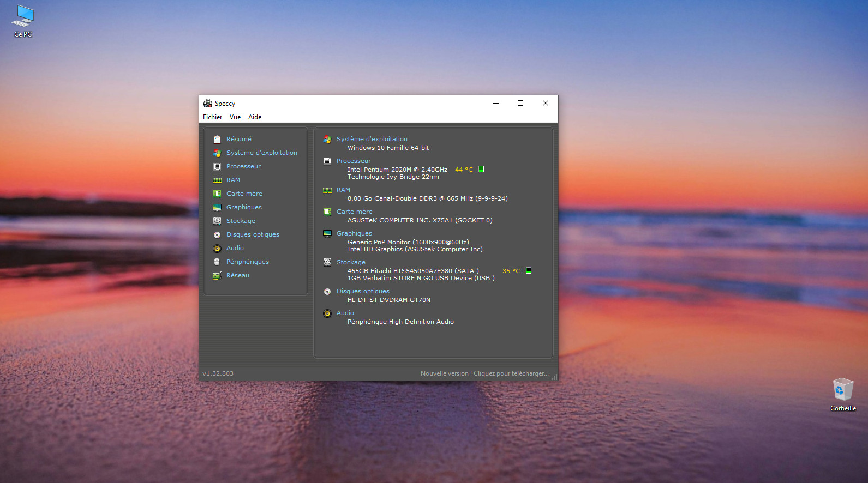Click Intel HD Graphics text line

[415, 249]
